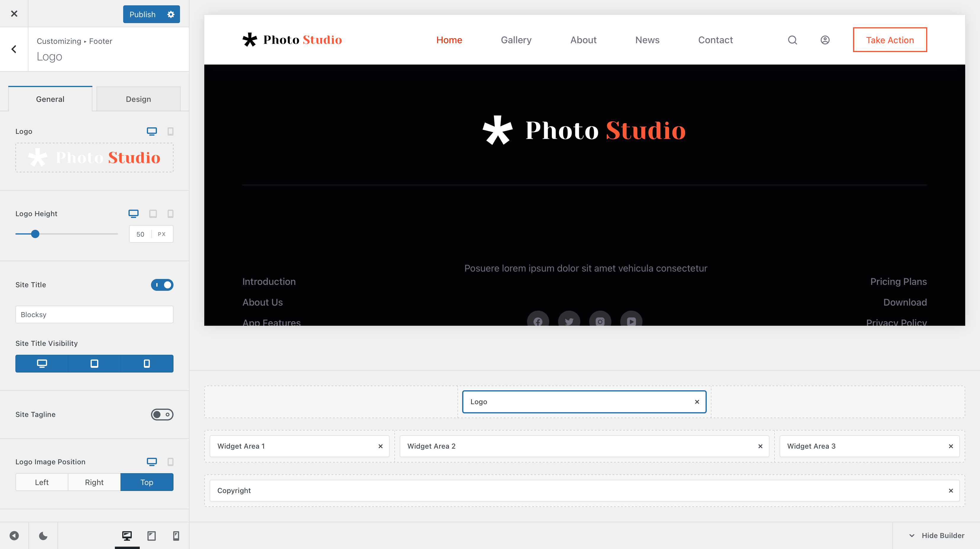
Task: Click the Site Title field containing Blocksy
Action: tap(94, 315)
